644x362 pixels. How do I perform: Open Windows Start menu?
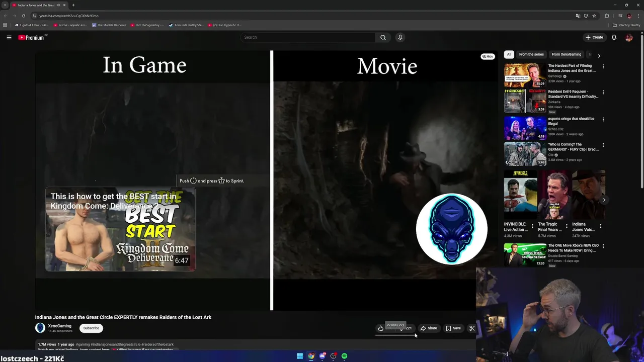coord(300,356)
